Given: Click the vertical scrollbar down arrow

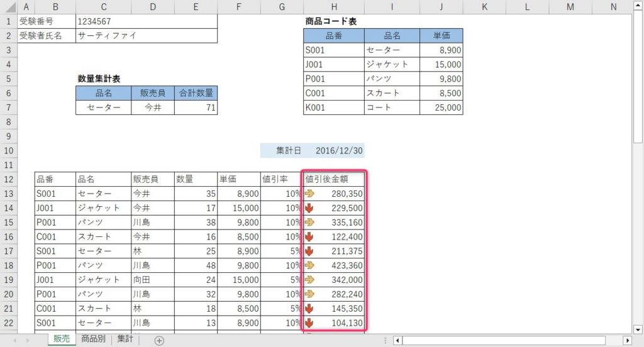Looking at the screenshot, I should coord(638,329).
